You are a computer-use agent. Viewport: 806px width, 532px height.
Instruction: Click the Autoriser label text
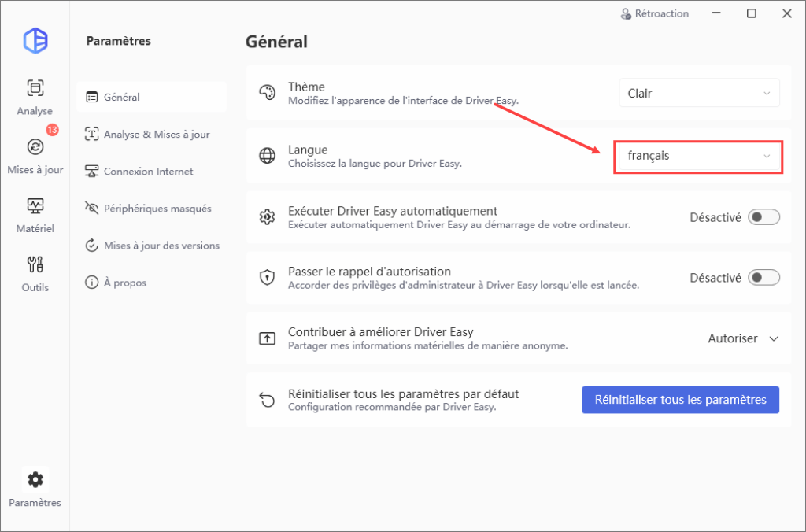point(733,338)
